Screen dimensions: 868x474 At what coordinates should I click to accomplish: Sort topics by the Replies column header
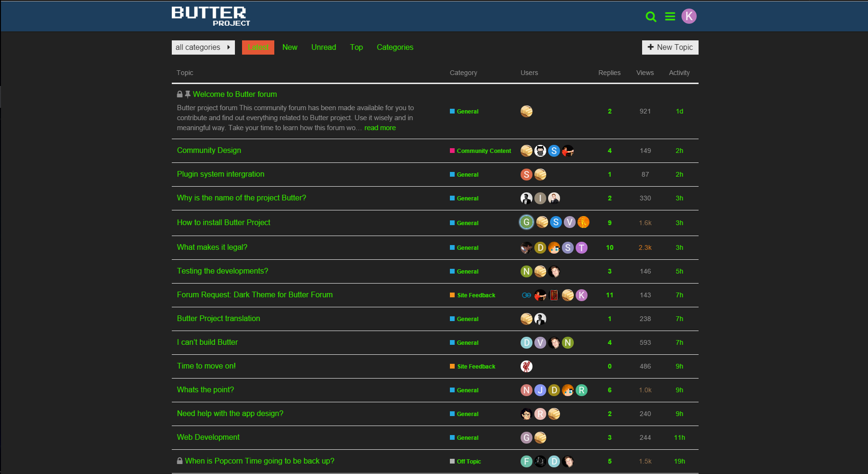pyautogui.click(x=609, y=73)
